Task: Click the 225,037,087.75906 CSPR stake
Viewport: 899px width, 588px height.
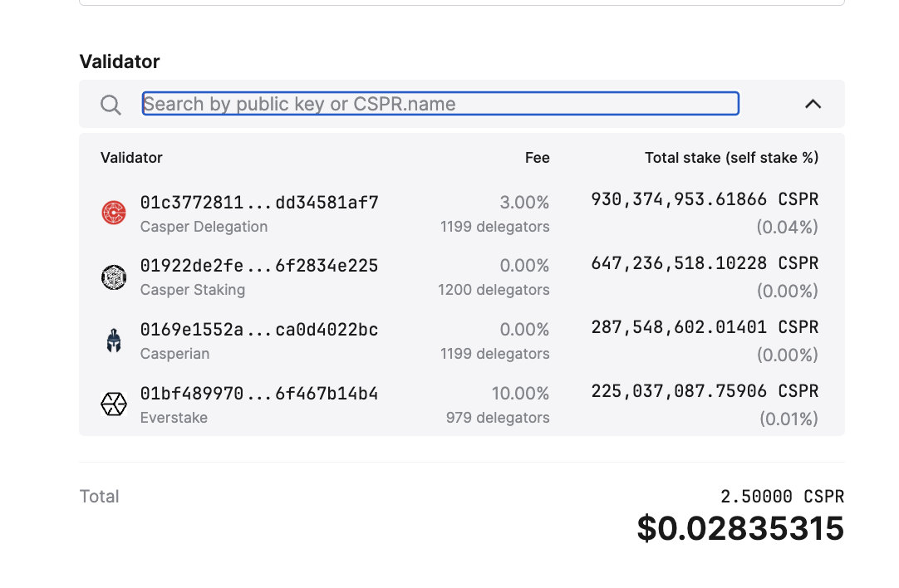Action: click(x=705, y=391)
